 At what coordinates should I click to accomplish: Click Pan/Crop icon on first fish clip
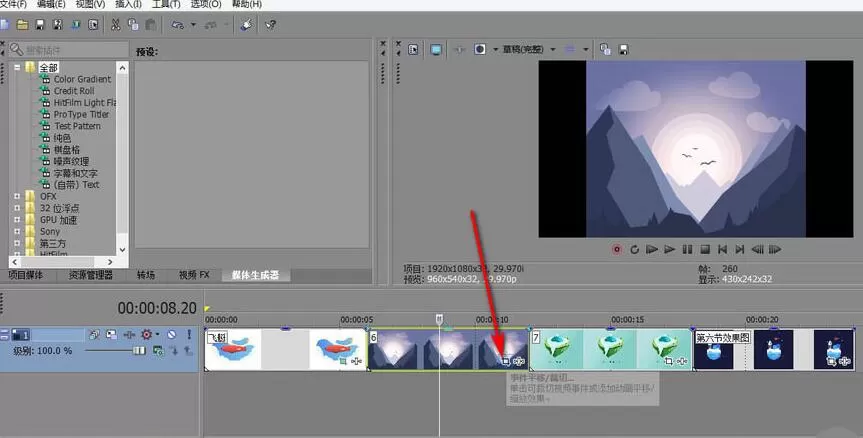343,361
